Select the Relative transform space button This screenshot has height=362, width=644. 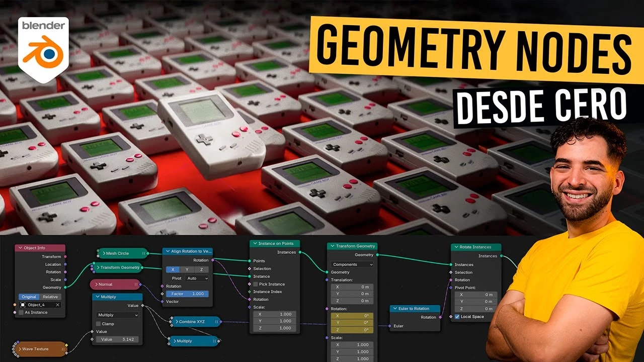pyautogui.click(x=50, y=297)
